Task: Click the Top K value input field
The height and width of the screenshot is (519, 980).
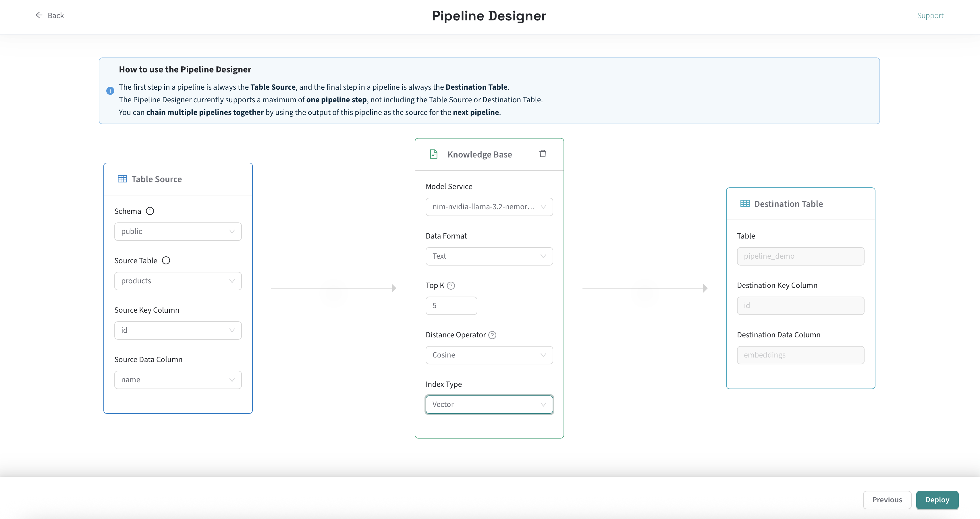Action: 451,305
